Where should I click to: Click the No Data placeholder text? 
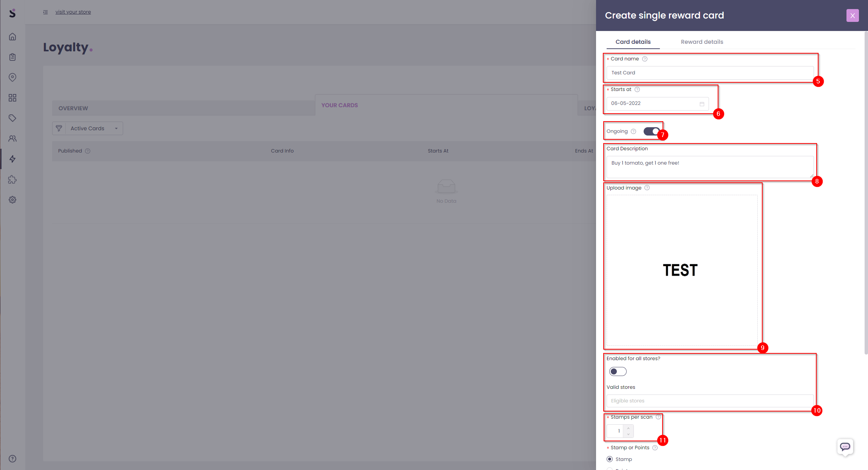point(446,201)
